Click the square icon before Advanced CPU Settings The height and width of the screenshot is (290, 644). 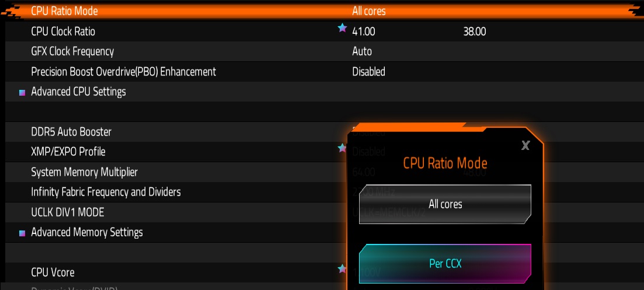[x=22, y=92]
